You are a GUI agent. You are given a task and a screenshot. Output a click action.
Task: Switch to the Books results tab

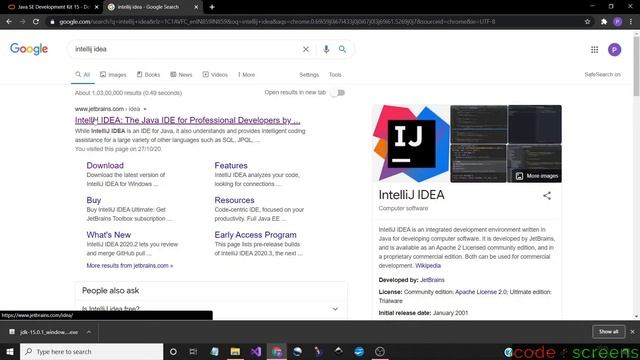point(148,75)
